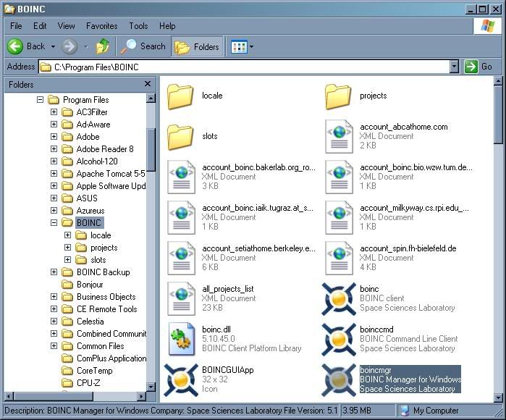Open the Edit menu
Image resolution: width=506 pixels, height=420 pixels.
click(40, 26)
